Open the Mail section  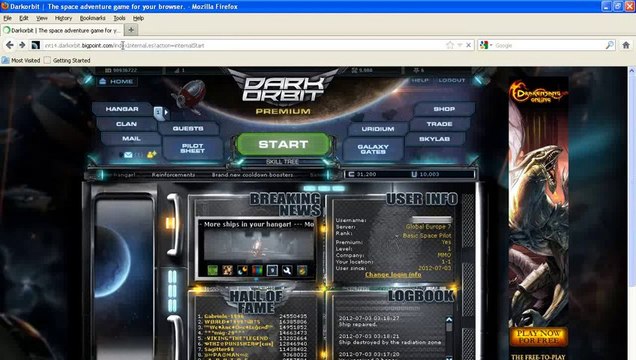(x=131, y=138)
